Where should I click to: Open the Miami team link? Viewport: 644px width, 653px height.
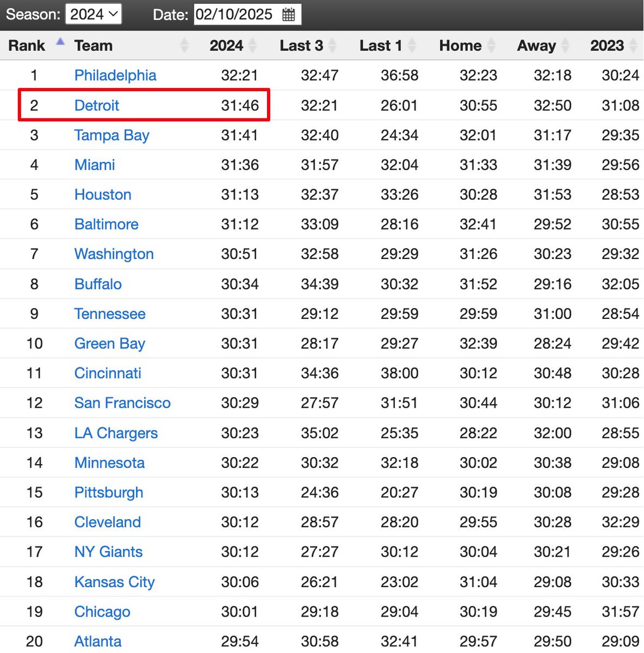(x=95, y=165)
